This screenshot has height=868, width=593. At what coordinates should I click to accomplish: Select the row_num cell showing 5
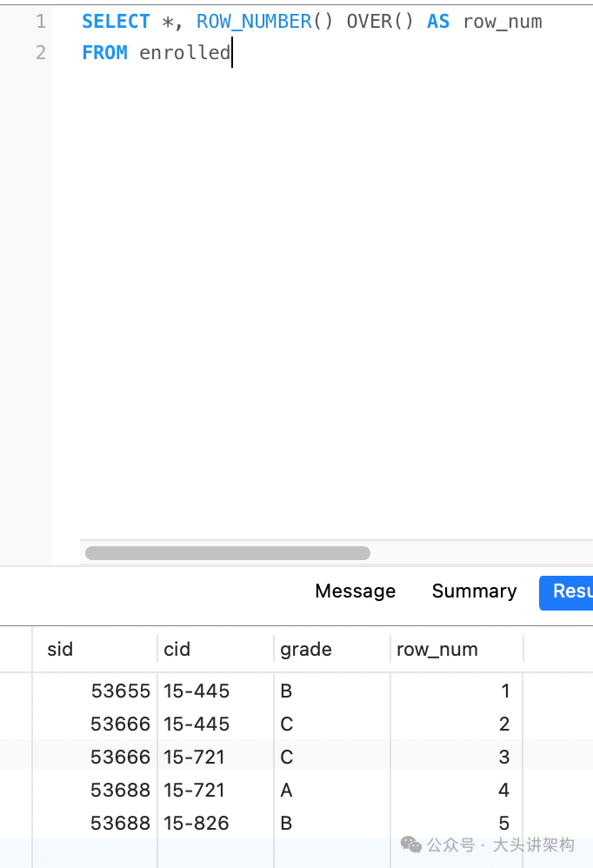coord(503,823)
